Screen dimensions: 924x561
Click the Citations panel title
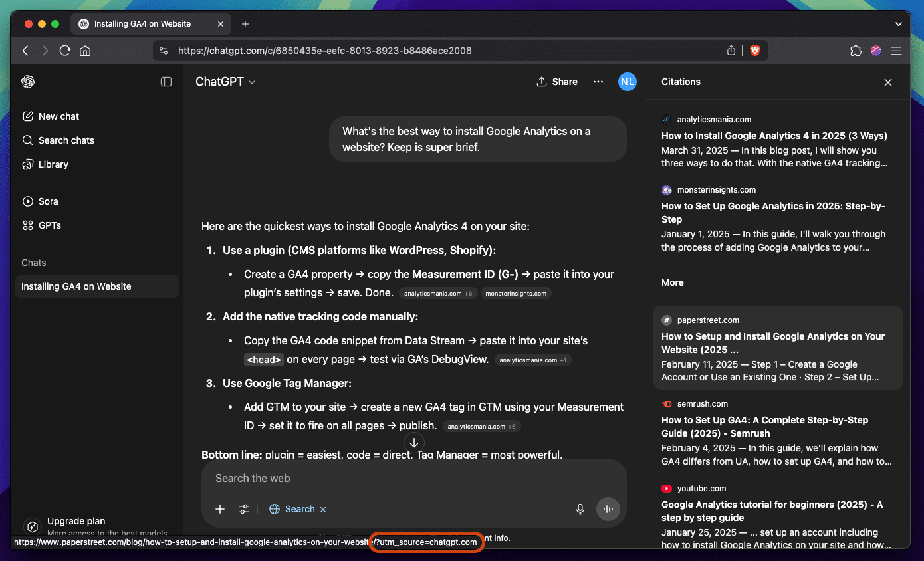tap(681, 82)
